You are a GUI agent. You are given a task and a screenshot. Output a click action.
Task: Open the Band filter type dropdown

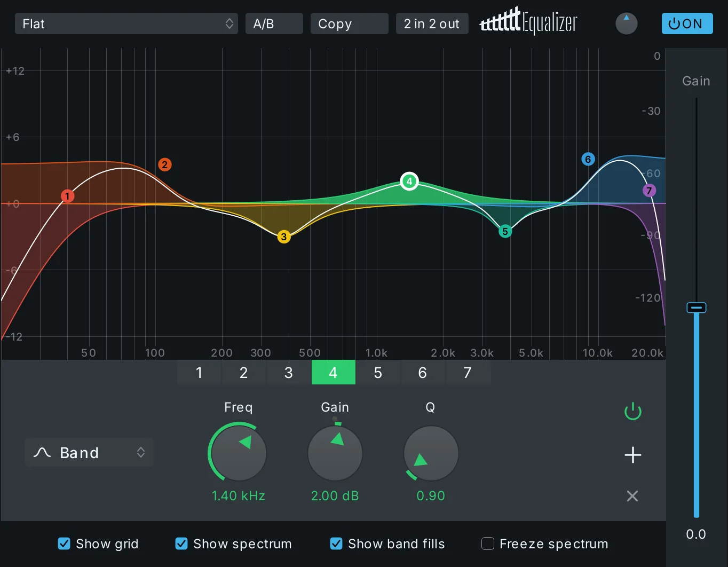[89, 453]
